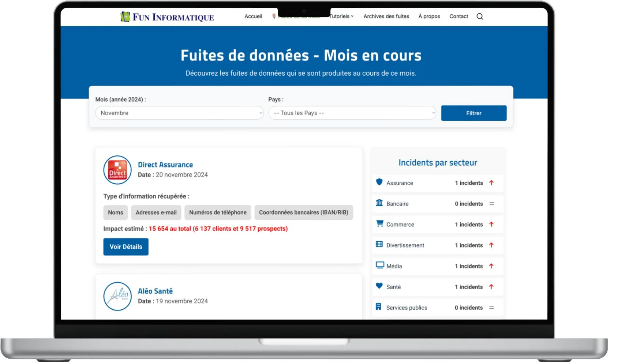The width and height of the screenshot is (644, 362).
Task: Open the Direct Assurance title link
Action: coord(165,165)
